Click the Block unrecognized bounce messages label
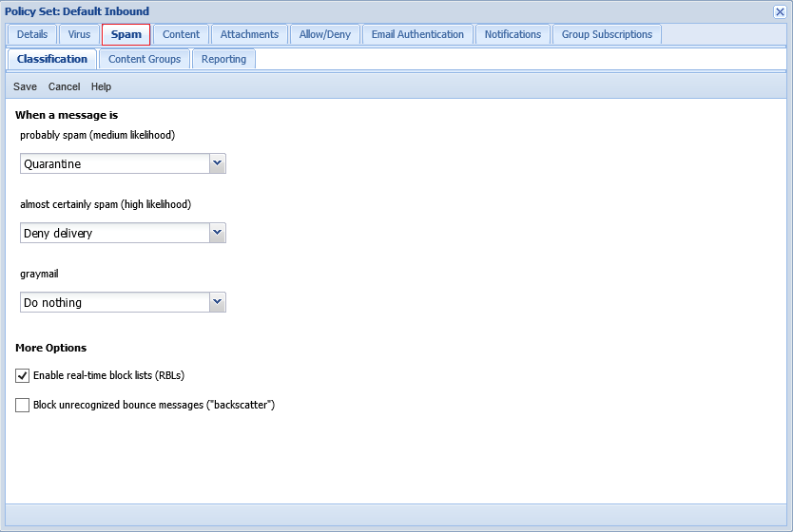This screenshot has height=532, width=793. [154, 405]
